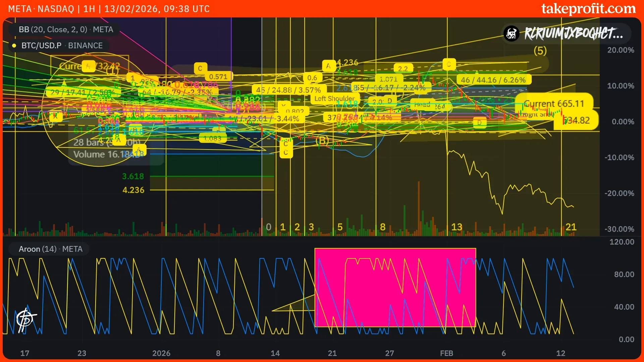Click the bull avatar icon
The image size is (644, 362).
pyautogui.click(x=512, y=34)
